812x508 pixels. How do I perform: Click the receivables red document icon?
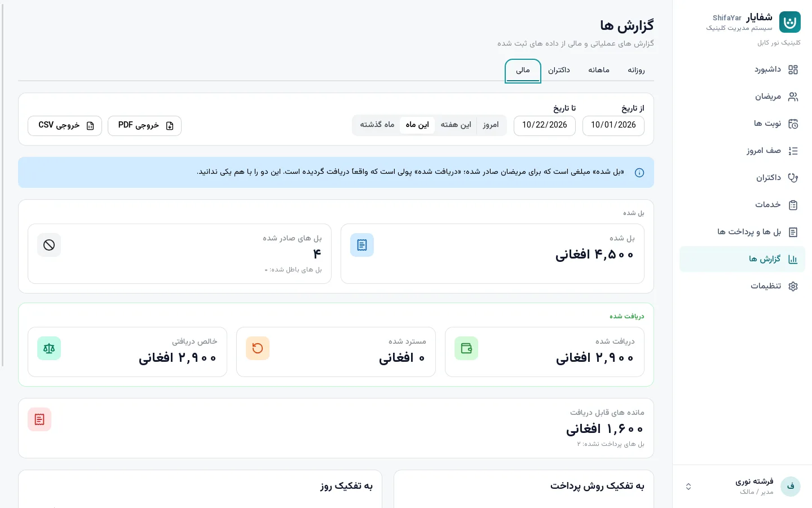(39, 419)
